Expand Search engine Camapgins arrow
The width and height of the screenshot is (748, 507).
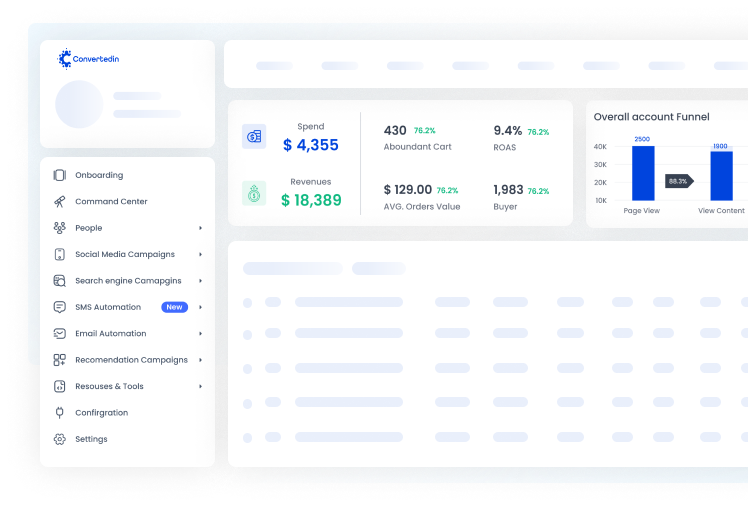click(x=200, y=281)
